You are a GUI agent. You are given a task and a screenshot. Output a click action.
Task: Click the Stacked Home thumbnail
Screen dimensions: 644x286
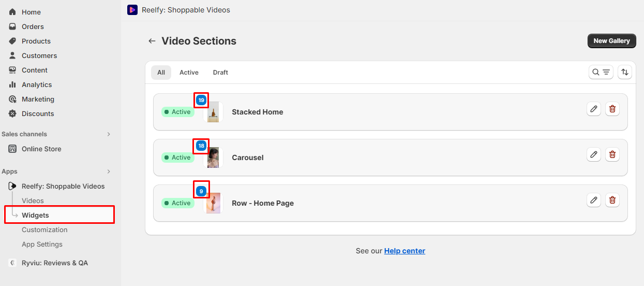coord(213,112)
